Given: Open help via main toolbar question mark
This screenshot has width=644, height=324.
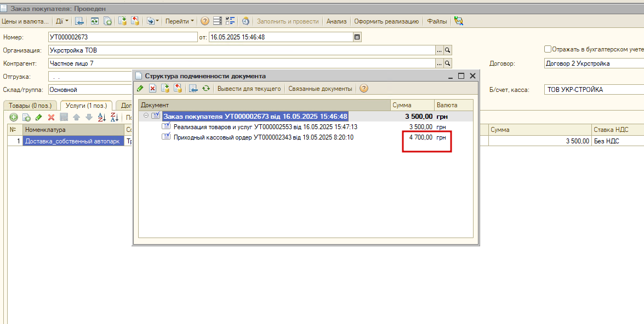Looking at the screenshot, I should pos(204,21).
